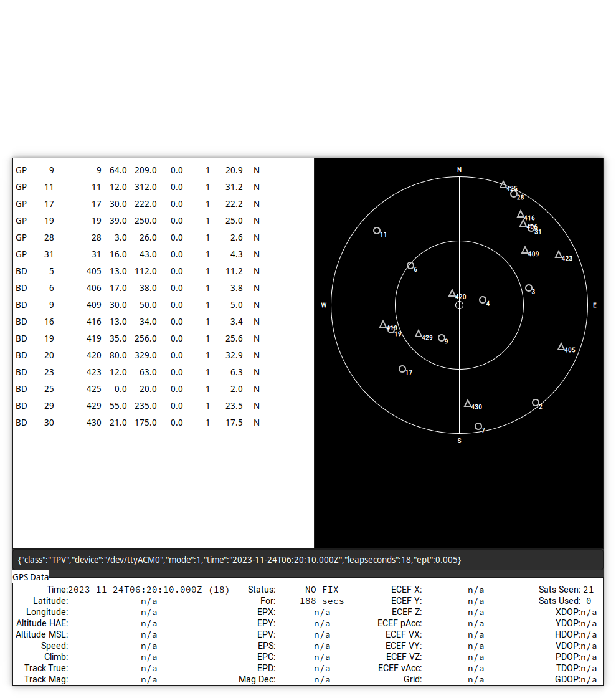Viewport: 616px width, 698px height.
Task: Click the BD 30 satellite list row
Action: coord(137,423)
